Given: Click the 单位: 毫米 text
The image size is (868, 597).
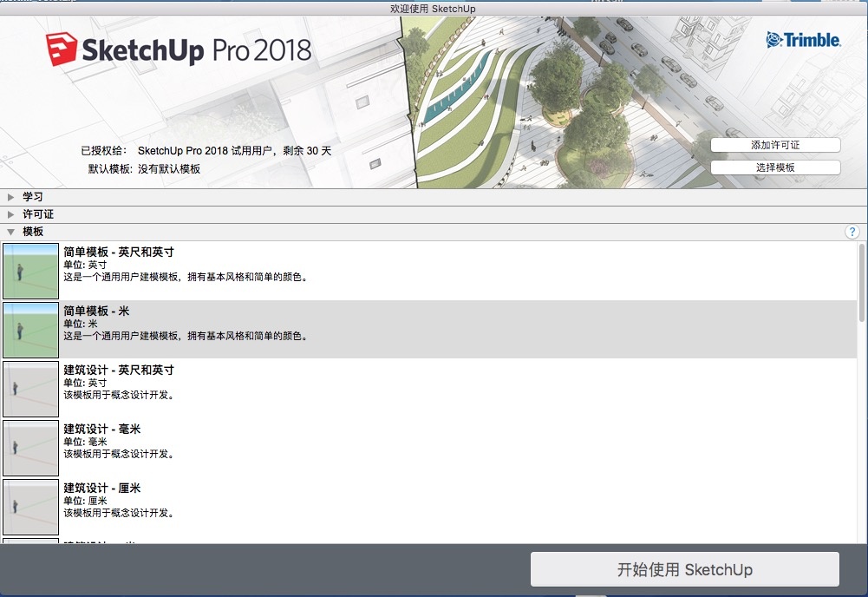Looking at the screenshot, I should [85, 442].
